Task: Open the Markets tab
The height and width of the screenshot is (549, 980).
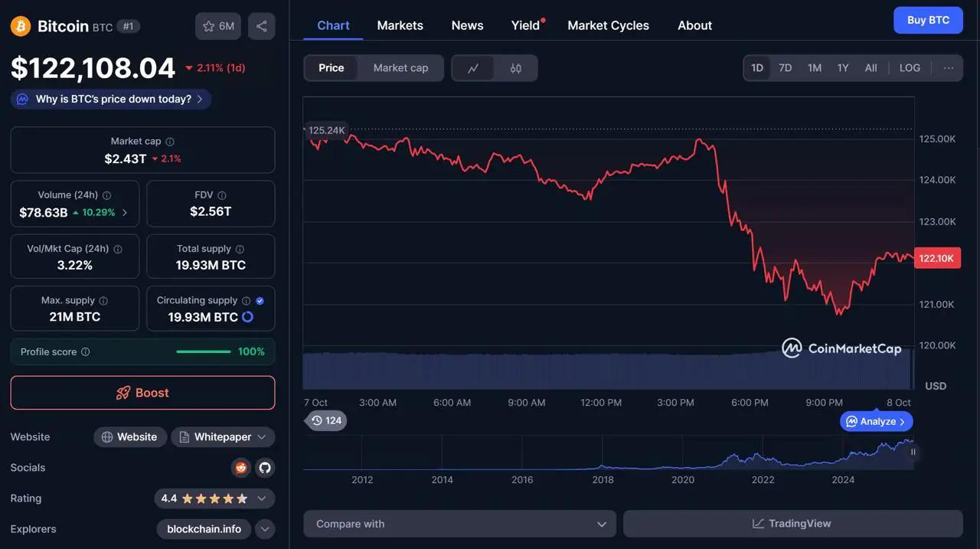Action: [400, 25]
